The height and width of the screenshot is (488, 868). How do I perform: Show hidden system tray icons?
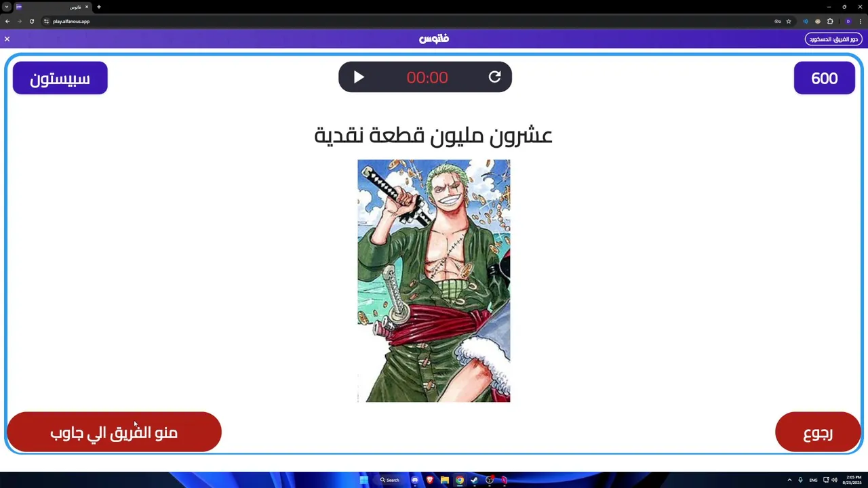tap(789, 480)
